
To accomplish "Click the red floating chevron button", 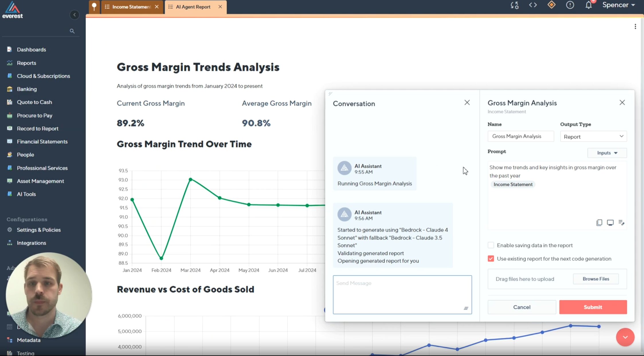I will 625,337.
